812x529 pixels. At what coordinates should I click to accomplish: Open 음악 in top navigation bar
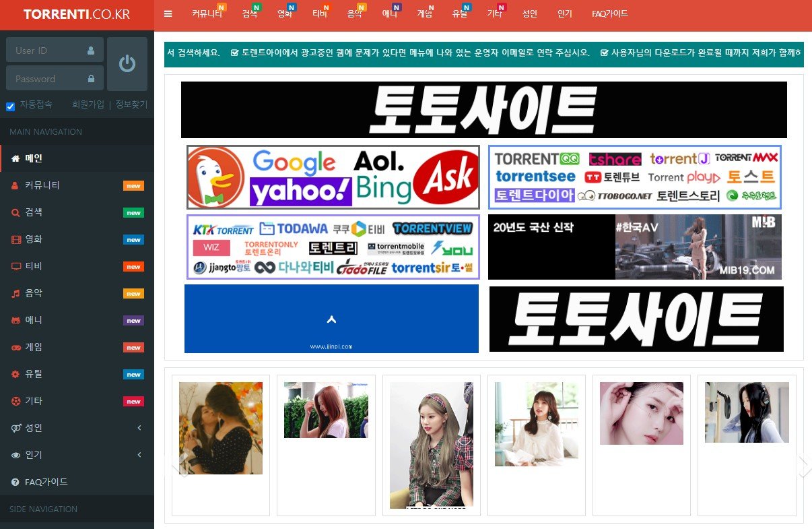355,13
